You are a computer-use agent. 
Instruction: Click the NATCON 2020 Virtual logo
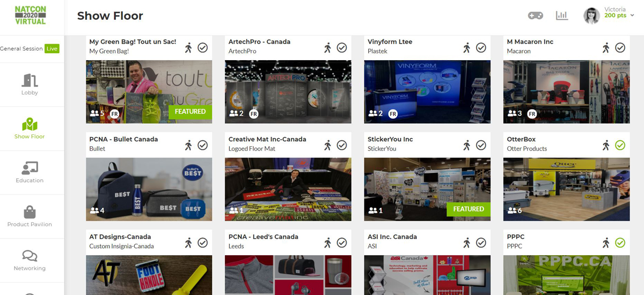pyautogui.click(x=30, y=15)
